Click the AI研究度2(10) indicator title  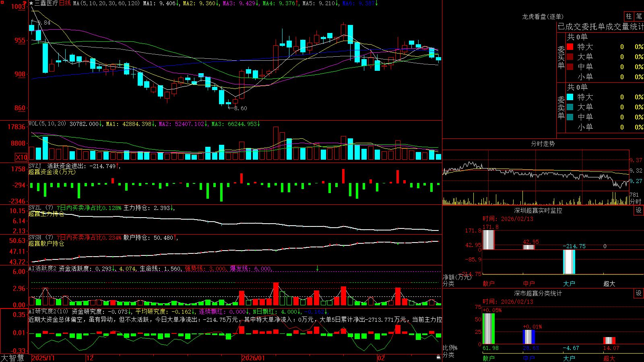tap(48, 311)
